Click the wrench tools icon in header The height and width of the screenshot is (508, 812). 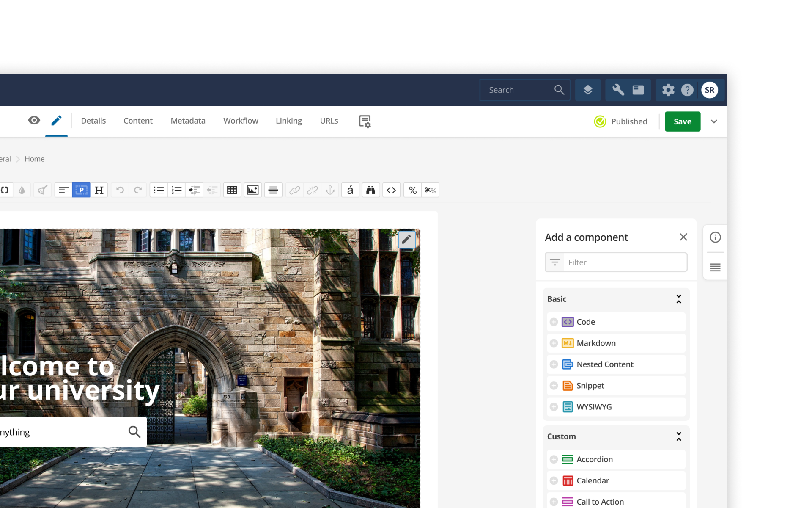click(x=618, y=90)
